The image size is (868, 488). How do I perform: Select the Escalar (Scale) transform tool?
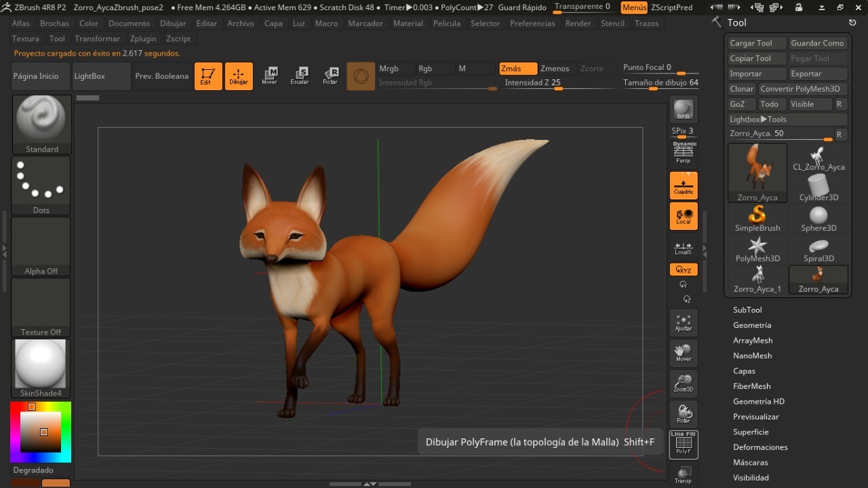coord(300,76)
